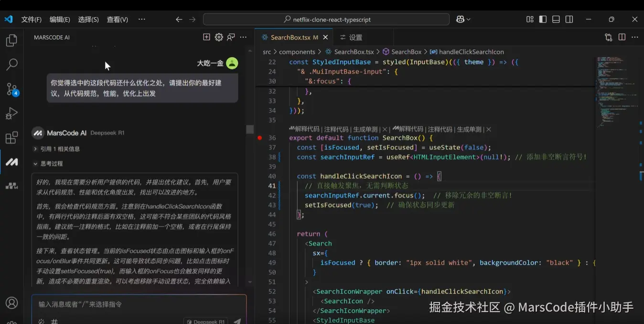The image size is (644, 324).
Task: Open MarsCode AI panel more actions menu
Action: (243, 37)
